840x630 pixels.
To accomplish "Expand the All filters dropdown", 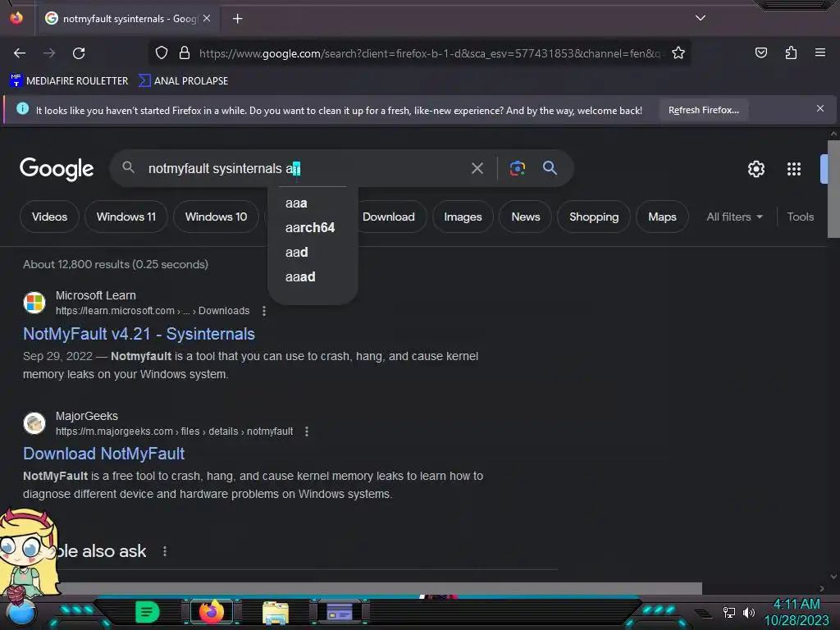I will 734,217.
